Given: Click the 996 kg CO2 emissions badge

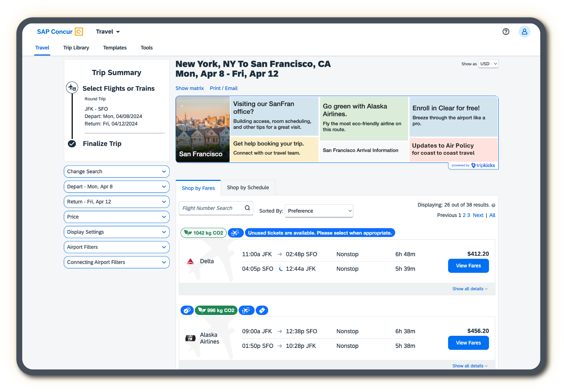Looking at the screenshot, I should click(x=216, y=310).
